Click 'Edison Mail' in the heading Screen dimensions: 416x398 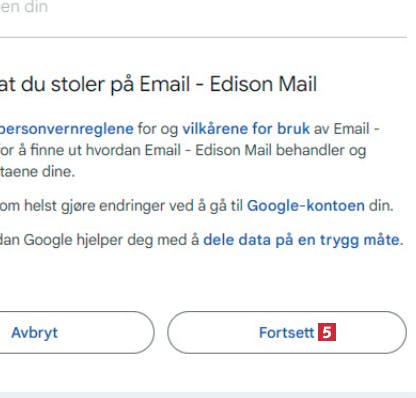[263, 84]
